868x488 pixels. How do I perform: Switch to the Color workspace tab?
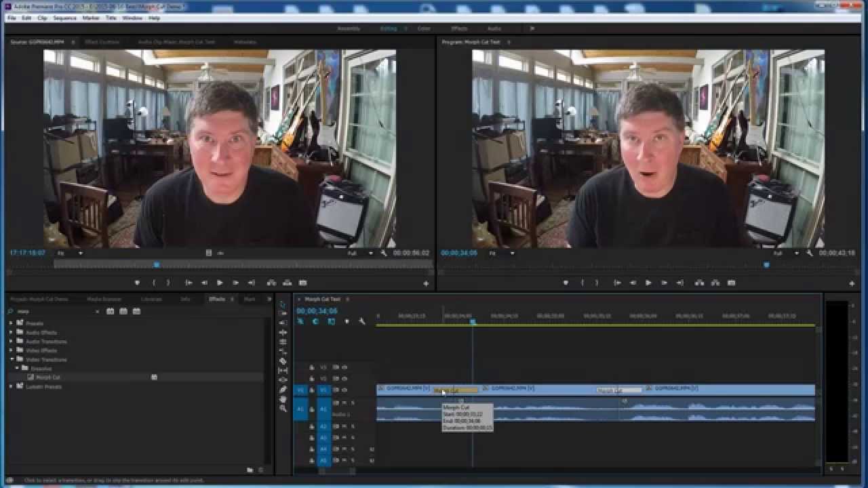[x=424, y=28]
